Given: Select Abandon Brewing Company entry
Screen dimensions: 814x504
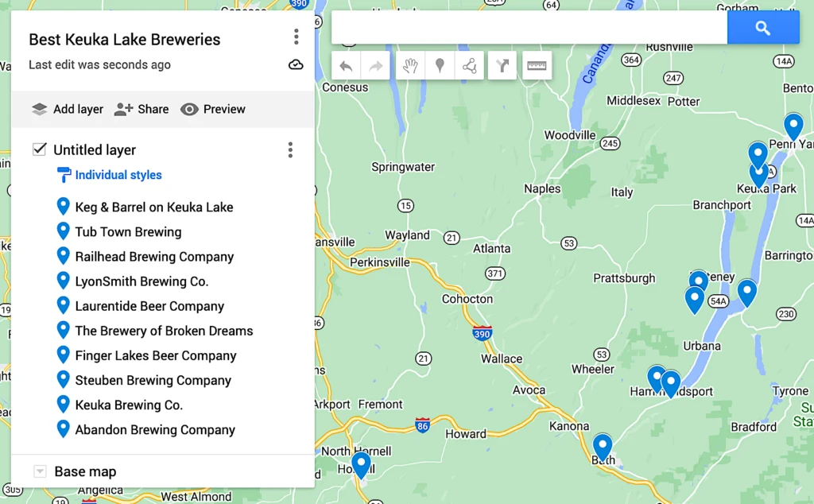Looking at the screenshot, I should 155,430.
